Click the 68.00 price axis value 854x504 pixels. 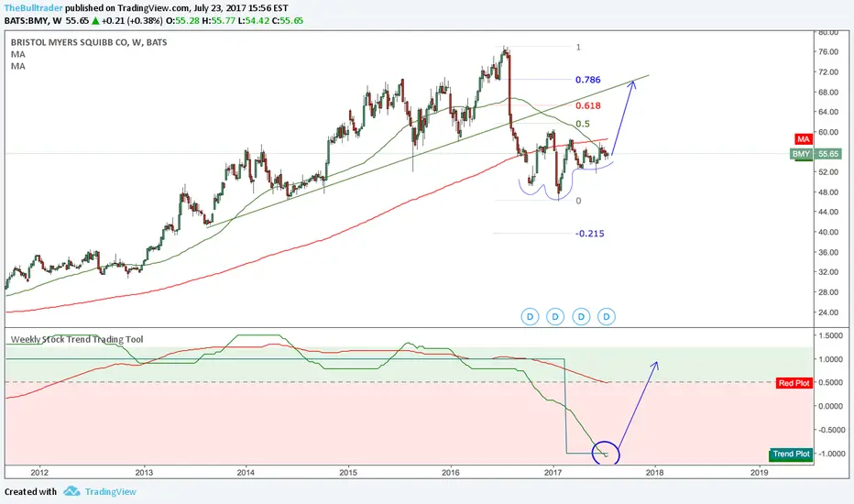coord(828,92)
